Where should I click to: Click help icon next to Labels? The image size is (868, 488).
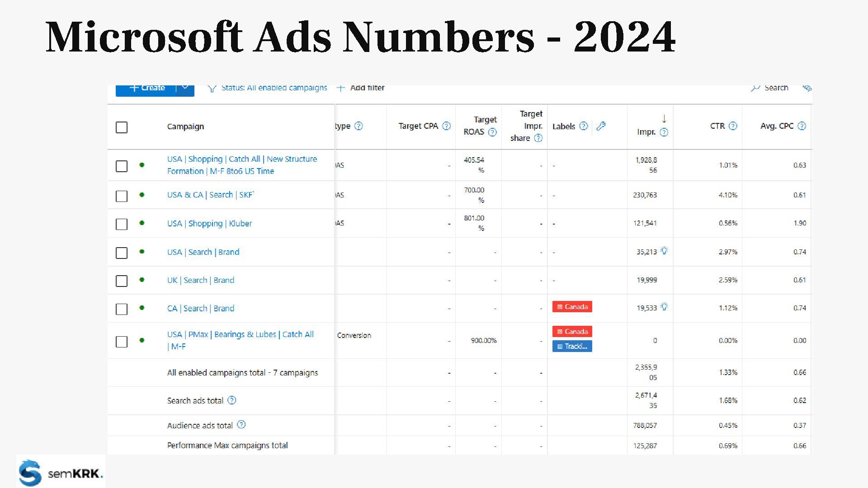[584, 126]
